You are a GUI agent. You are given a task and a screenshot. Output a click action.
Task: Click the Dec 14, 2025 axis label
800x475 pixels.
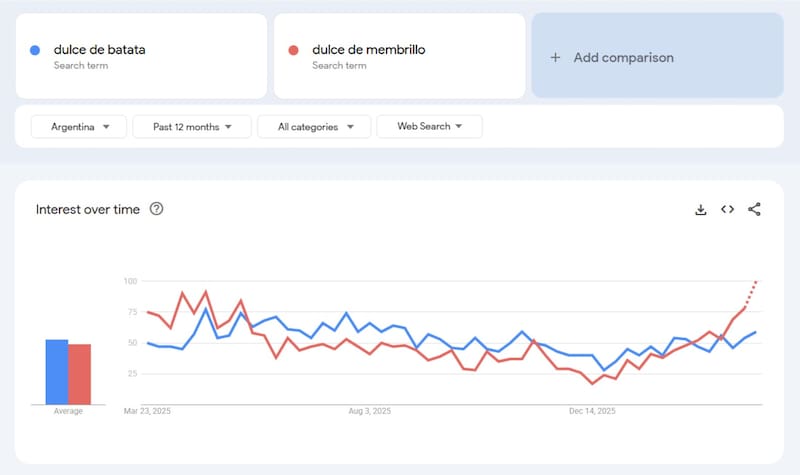(x=591, y=411)
